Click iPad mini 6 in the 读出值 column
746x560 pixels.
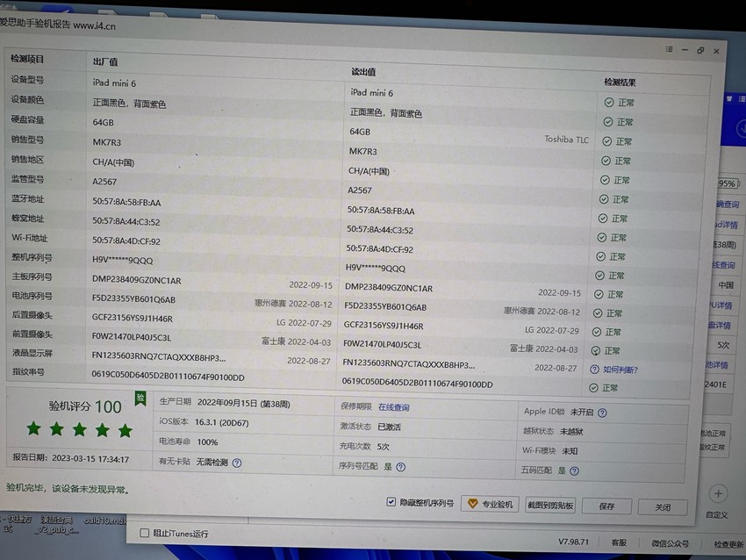(371, 93)
